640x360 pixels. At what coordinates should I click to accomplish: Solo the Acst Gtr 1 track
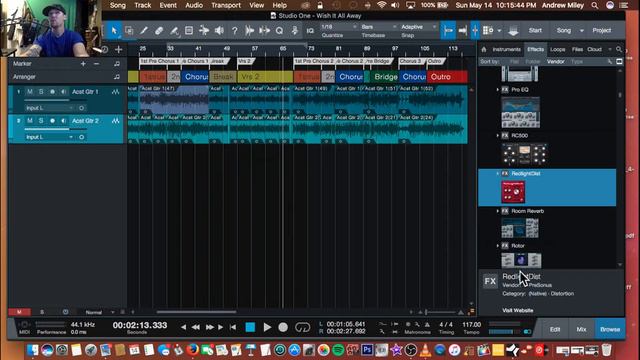(41, 92)
